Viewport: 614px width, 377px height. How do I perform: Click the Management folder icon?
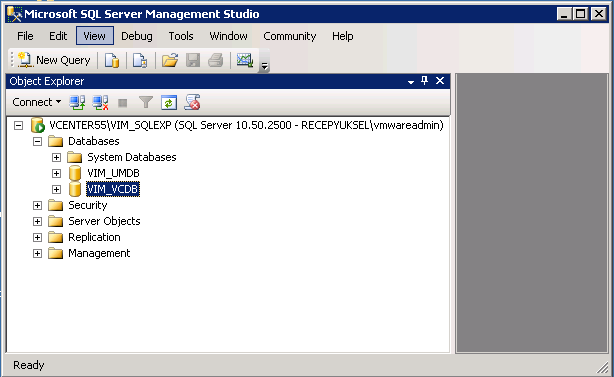56,254
